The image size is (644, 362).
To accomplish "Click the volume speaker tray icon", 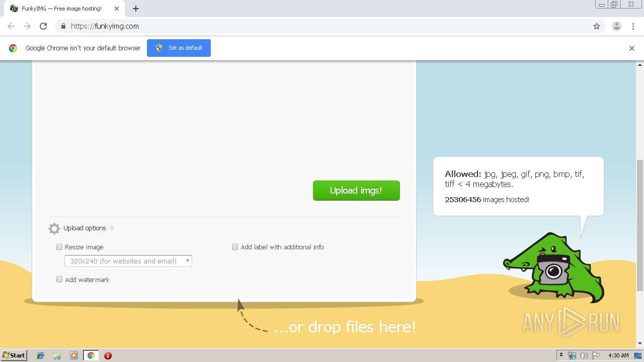I will click(584, 355).
